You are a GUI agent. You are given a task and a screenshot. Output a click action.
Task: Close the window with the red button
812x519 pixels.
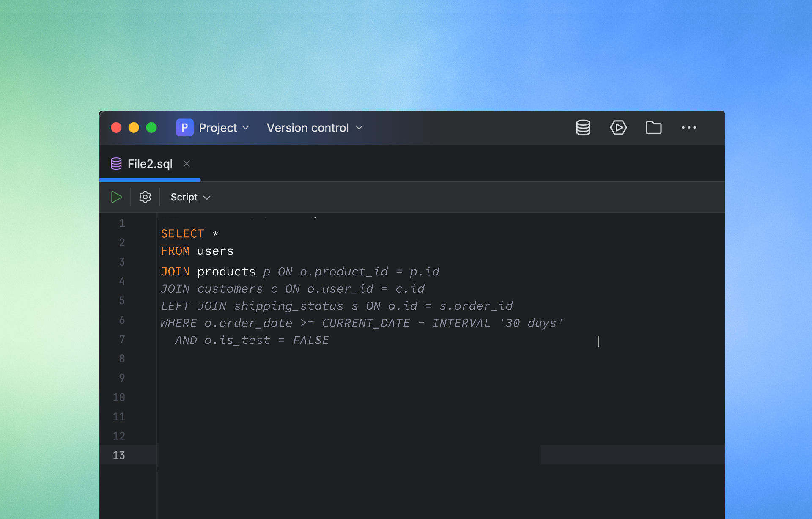(x=116, y=127)
